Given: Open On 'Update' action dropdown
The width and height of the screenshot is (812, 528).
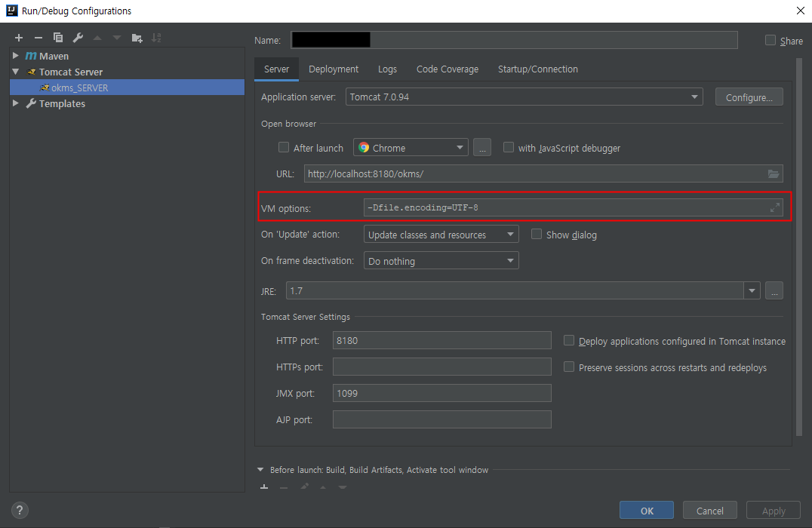Looking at the screenshot, I should 441,235.
